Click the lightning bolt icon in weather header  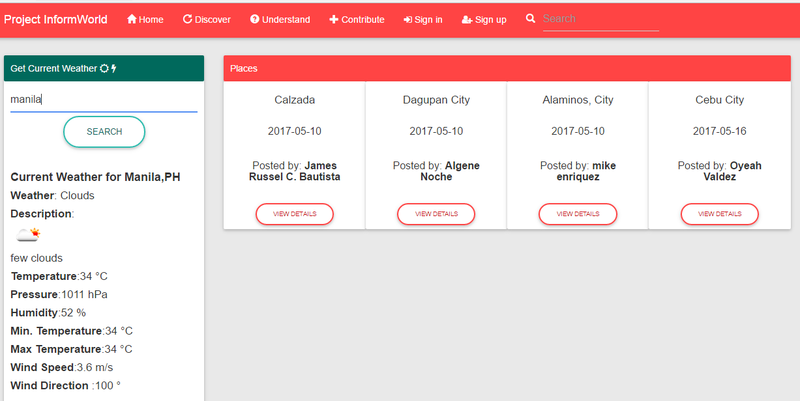[114, 69]
